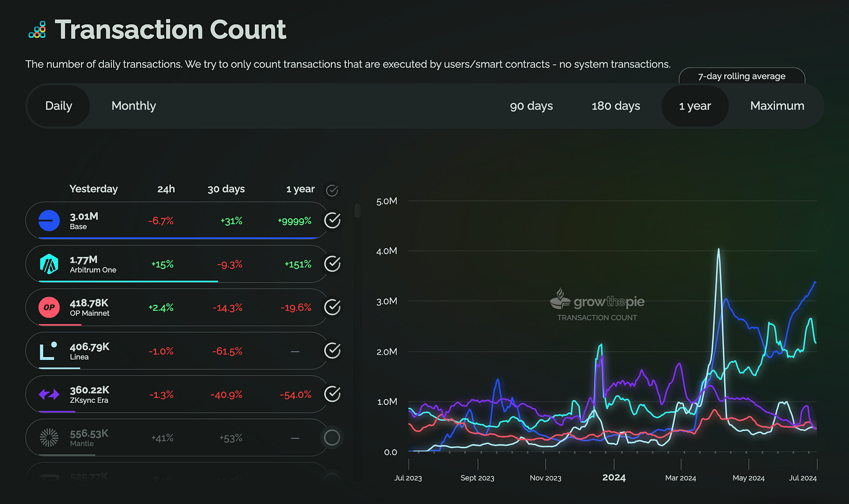
Task: Click ZKsync Era's 360.22K value
Action: pos(89,390)
